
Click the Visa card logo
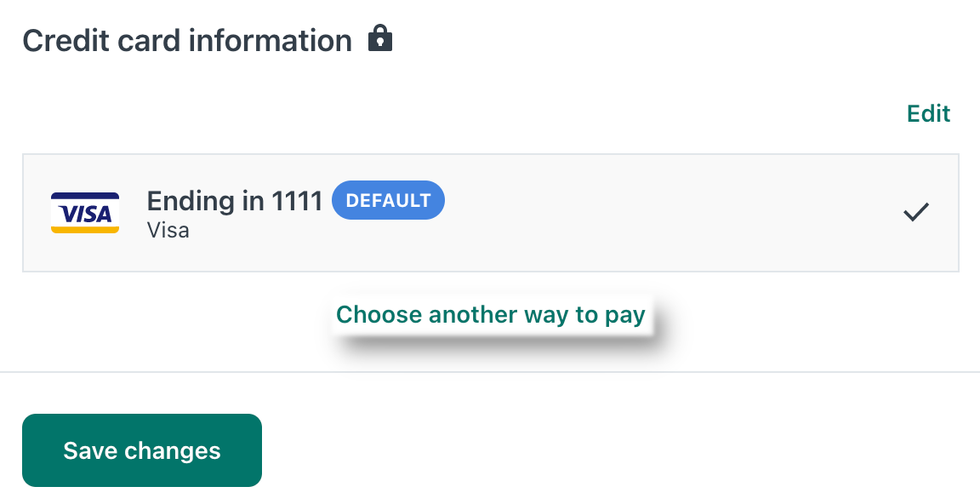point(85,213)
